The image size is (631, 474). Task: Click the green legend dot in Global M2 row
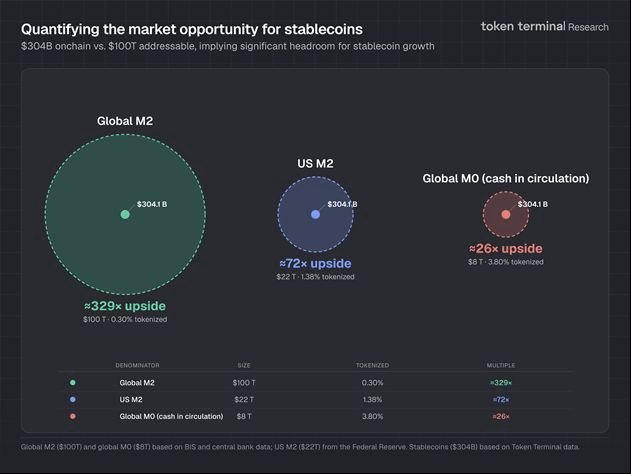(x=72, y=382)
